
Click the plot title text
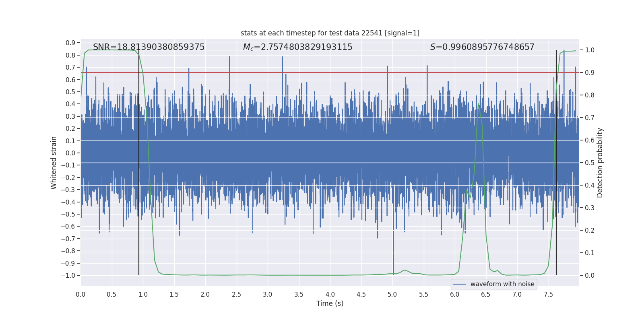click(x=330, y=33)
